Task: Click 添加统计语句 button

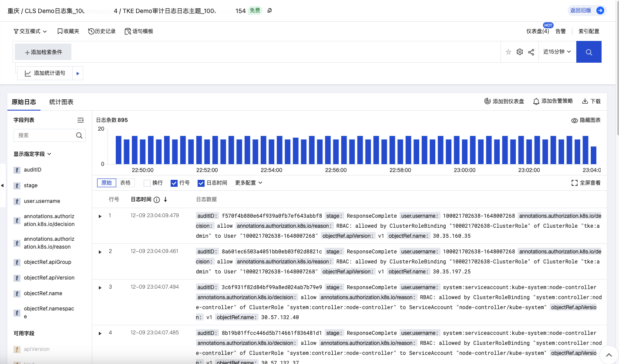Action: pyautogui.click(x=45, y=74)
